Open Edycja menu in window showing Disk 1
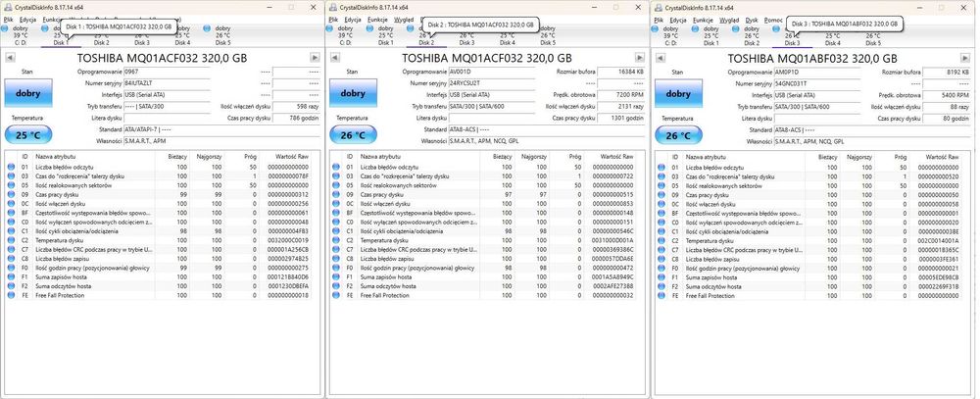 tap(27, 20)
